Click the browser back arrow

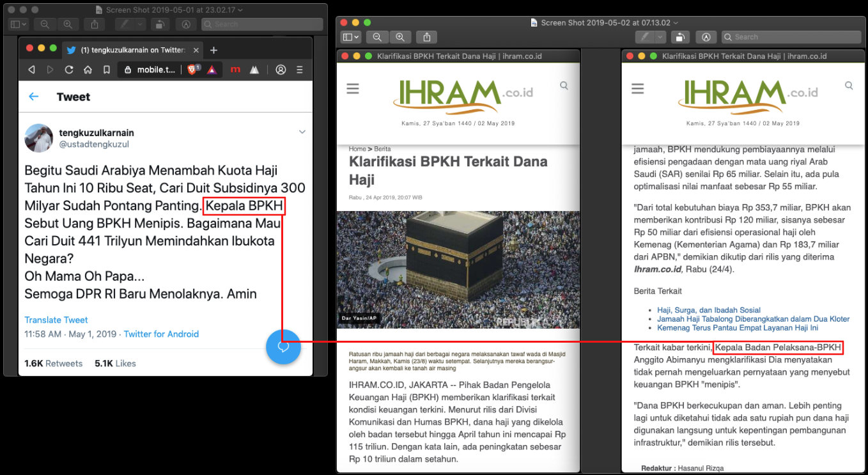point(31,70)
